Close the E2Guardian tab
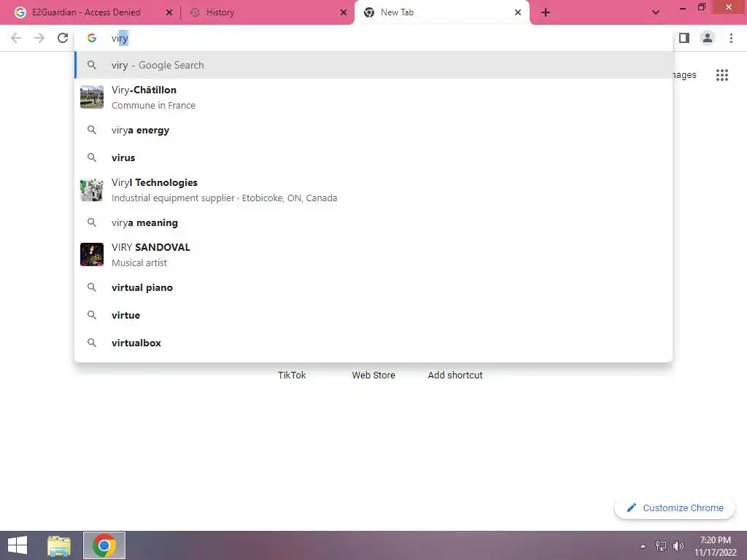747x560 pixels. [169, 12]
